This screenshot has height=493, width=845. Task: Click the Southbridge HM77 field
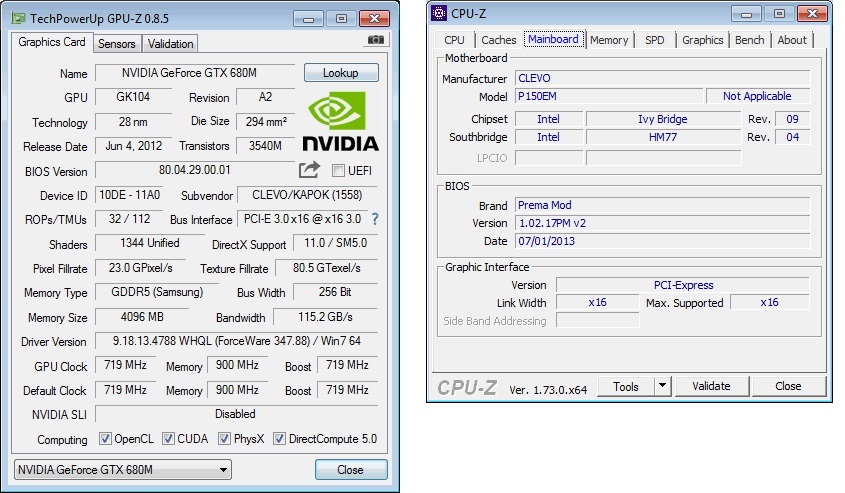coord(663,137)
